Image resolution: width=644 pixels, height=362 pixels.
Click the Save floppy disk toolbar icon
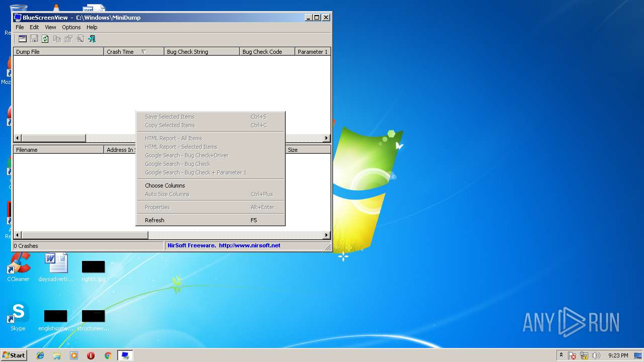point(34,39)
